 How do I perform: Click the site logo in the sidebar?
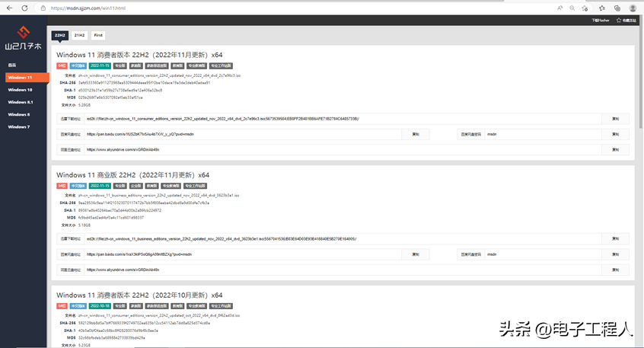click(x=23, y=38)
